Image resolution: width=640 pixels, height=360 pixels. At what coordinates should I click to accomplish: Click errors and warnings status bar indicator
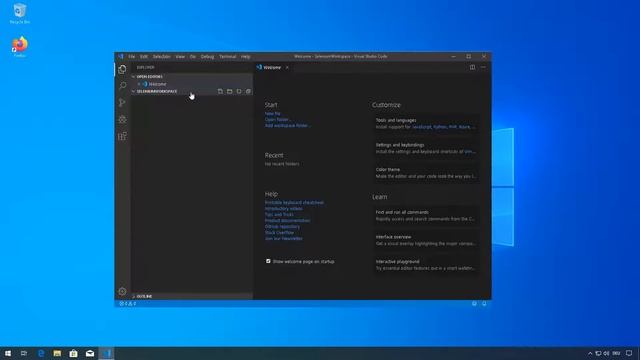[127, 304]
